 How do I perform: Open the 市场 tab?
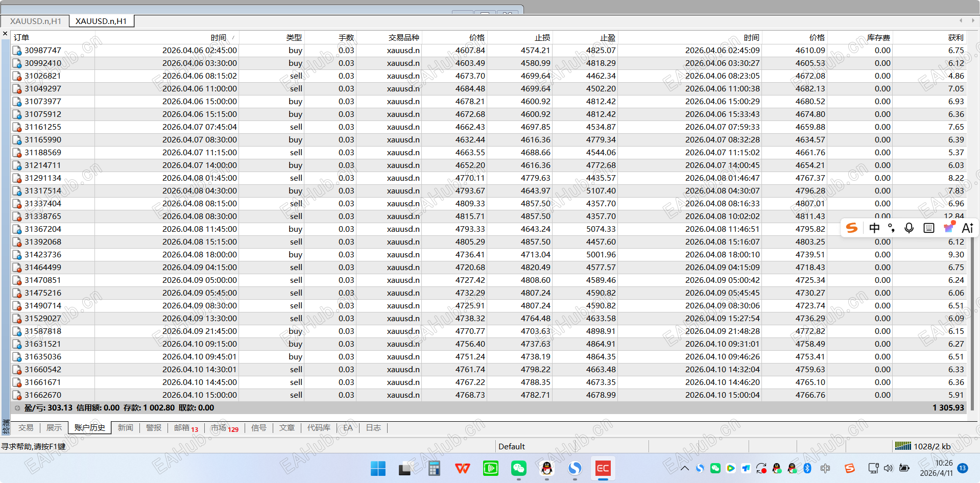[224, 428]
